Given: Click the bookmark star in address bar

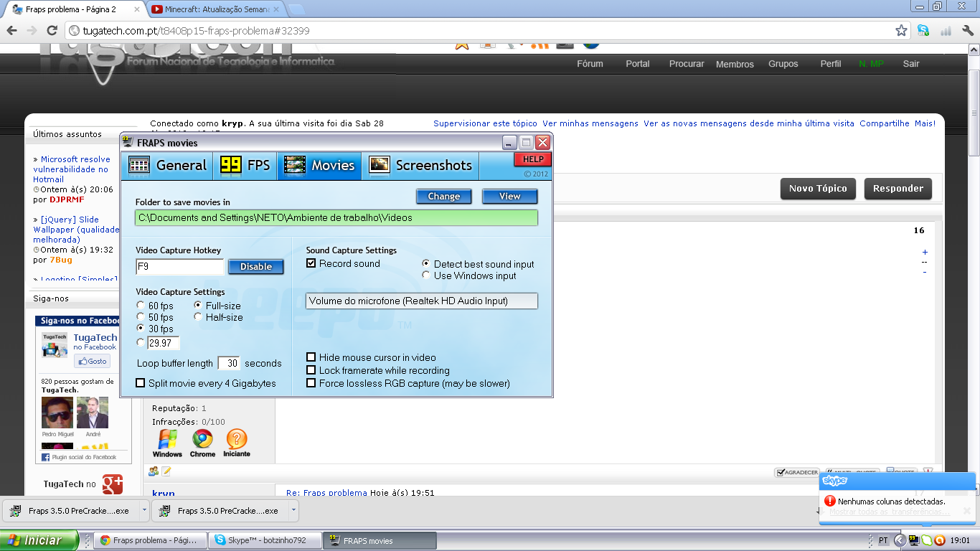Looking at the screenshot, I should [x=901, y=31].
